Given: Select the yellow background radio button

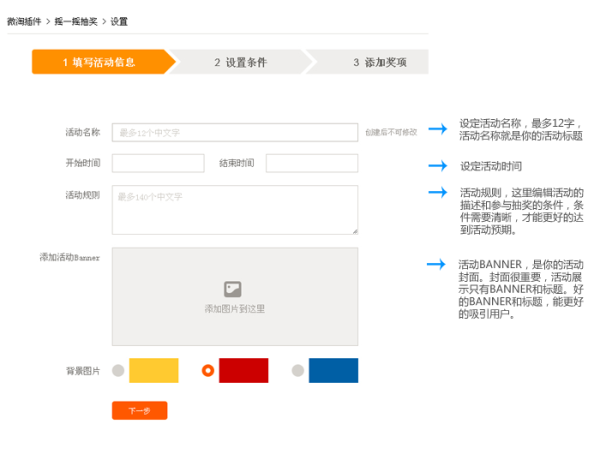Looking at the screenshot, I should 118,370.
